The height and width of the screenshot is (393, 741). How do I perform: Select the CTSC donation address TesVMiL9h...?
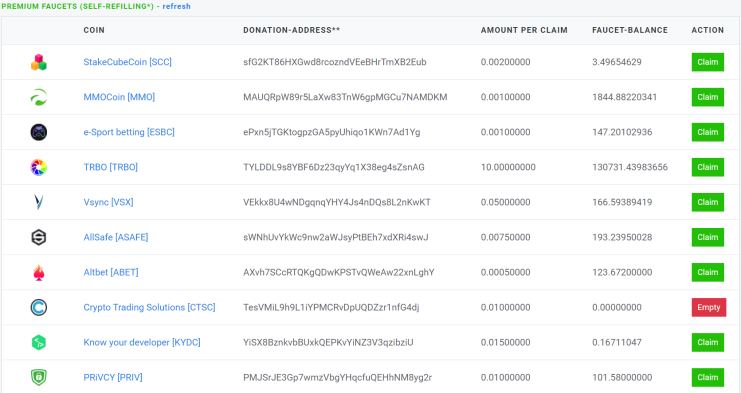point(331,308)
